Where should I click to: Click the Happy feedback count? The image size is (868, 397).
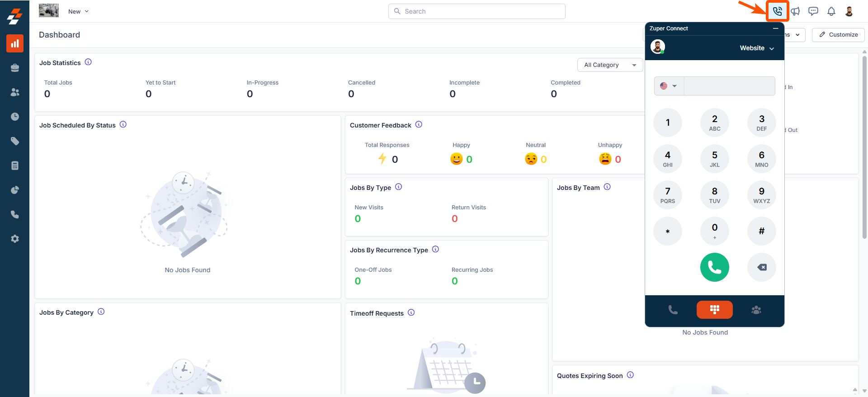tap(469, 159)
